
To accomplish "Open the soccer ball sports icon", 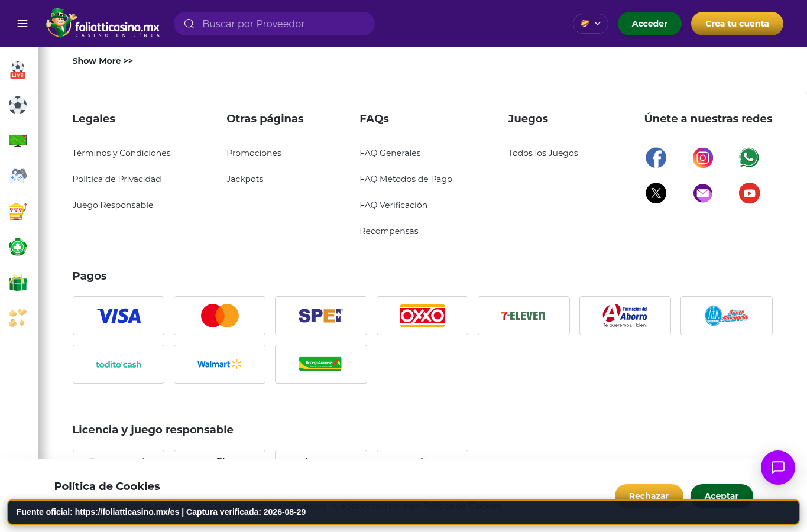I will pyautogui.click(x=18, y=105).
